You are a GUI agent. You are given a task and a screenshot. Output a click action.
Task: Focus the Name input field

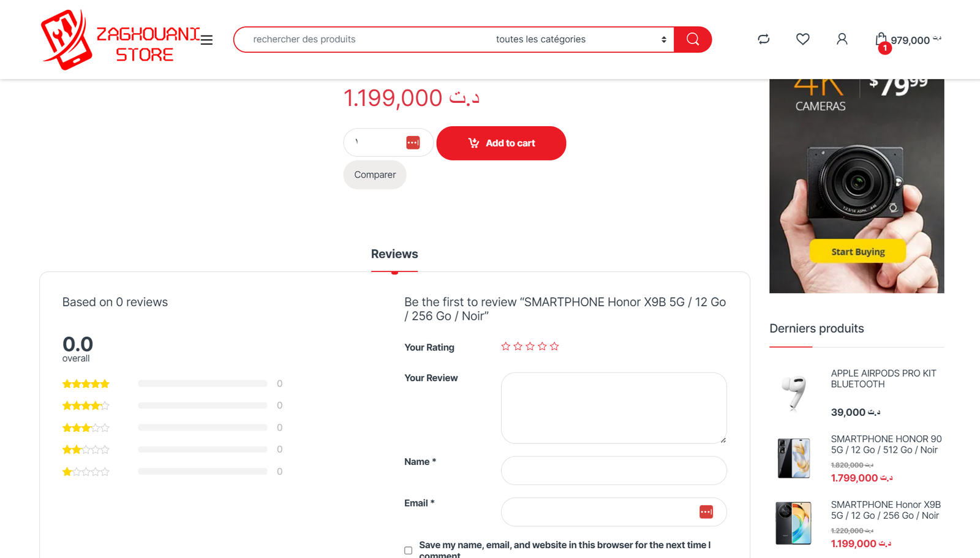(x=614, y=470)
